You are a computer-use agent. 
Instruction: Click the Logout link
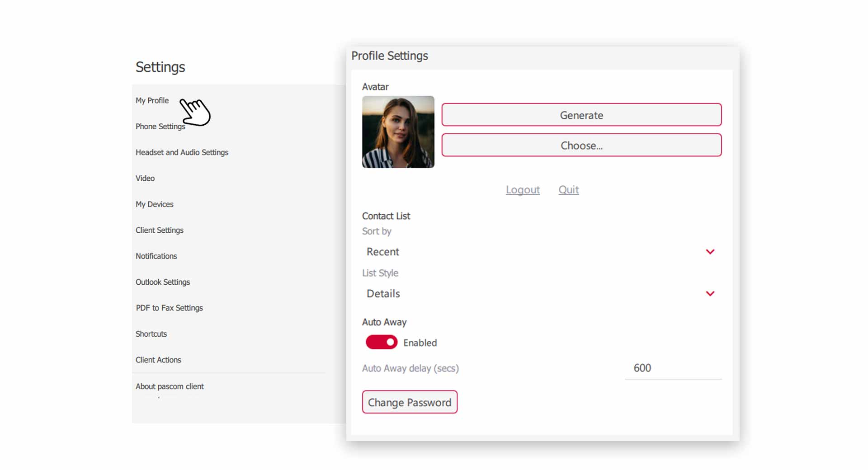[523, 190]
